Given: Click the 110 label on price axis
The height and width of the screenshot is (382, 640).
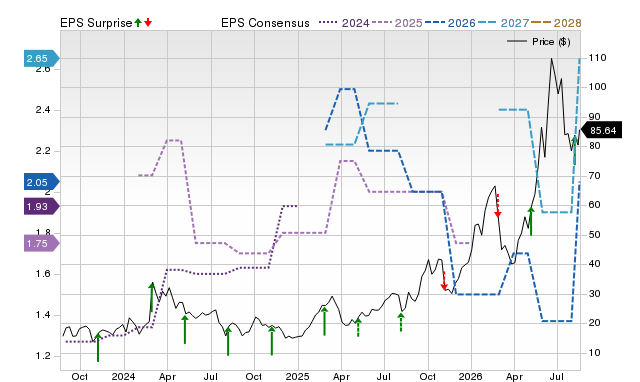Looking at the screenshot, I should click(597, 58).
